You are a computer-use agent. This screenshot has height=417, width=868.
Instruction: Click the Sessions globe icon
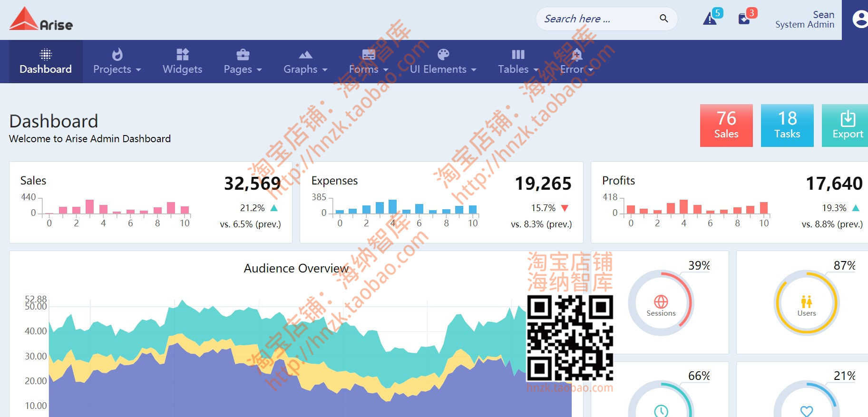(661, 301)
